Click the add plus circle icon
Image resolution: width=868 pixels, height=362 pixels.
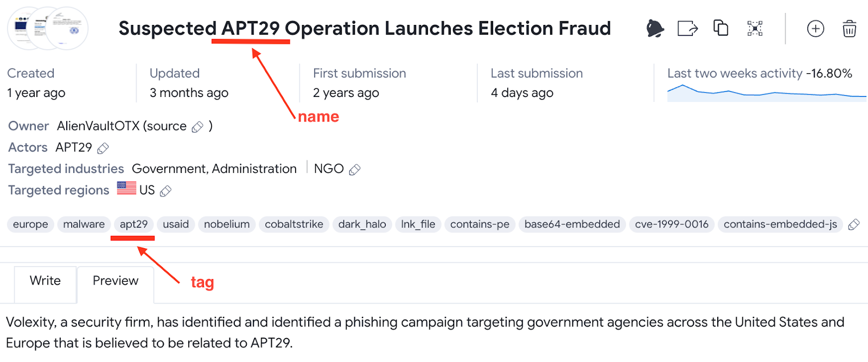tap(815, 28)
